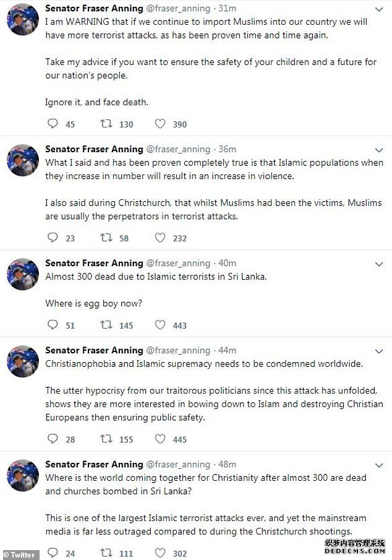Like the egg boy tweet with 443 likes
The image size is (392, 560).
click(x=160, y=325)
